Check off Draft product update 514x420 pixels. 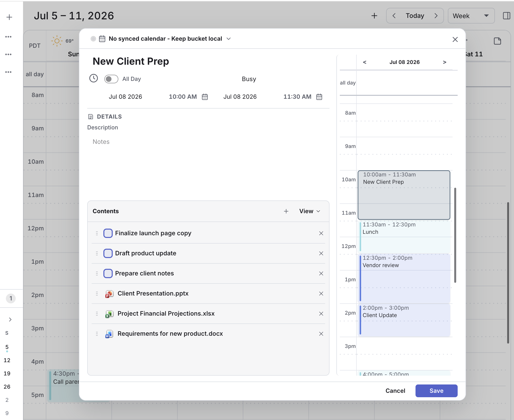[x=108, y=253]
